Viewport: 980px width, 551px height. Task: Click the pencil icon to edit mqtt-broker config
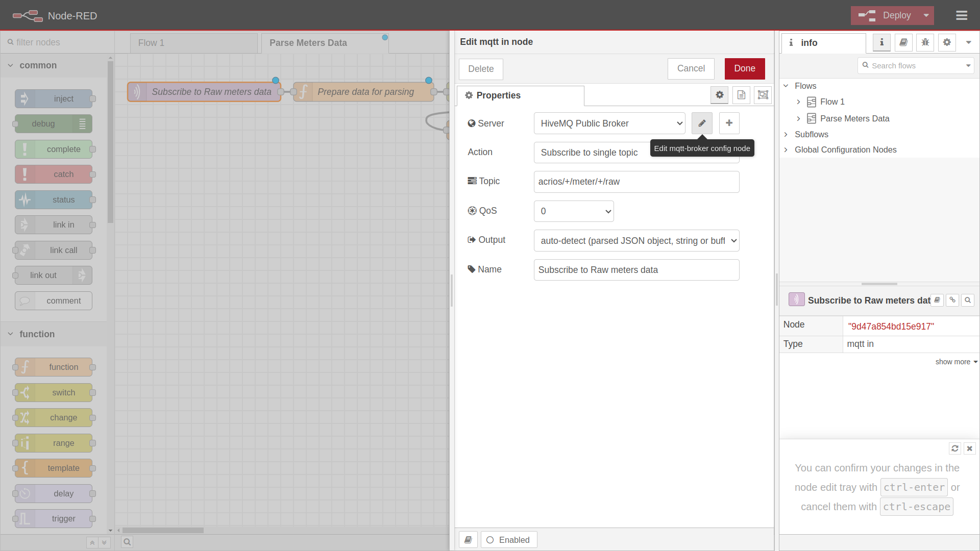702,123
